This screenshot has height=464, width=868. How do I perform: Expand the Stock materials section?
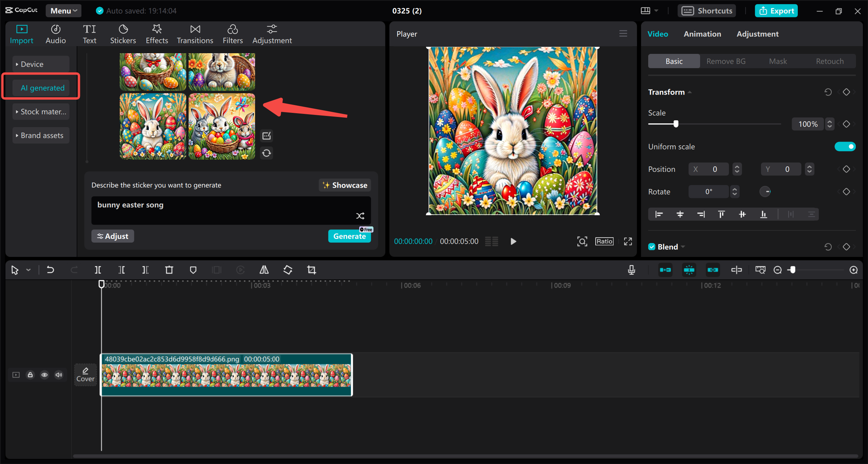click(x=41, y=111)
